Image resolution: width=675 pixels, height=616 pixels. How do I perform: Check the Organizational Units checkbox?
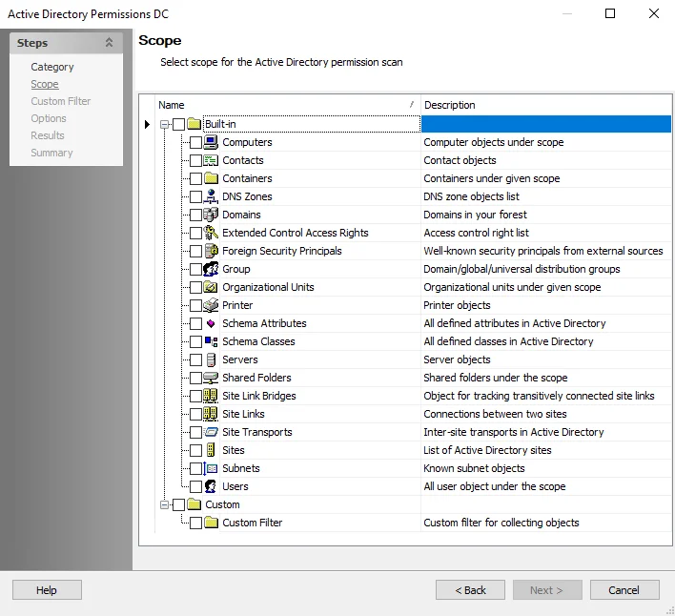195,287
